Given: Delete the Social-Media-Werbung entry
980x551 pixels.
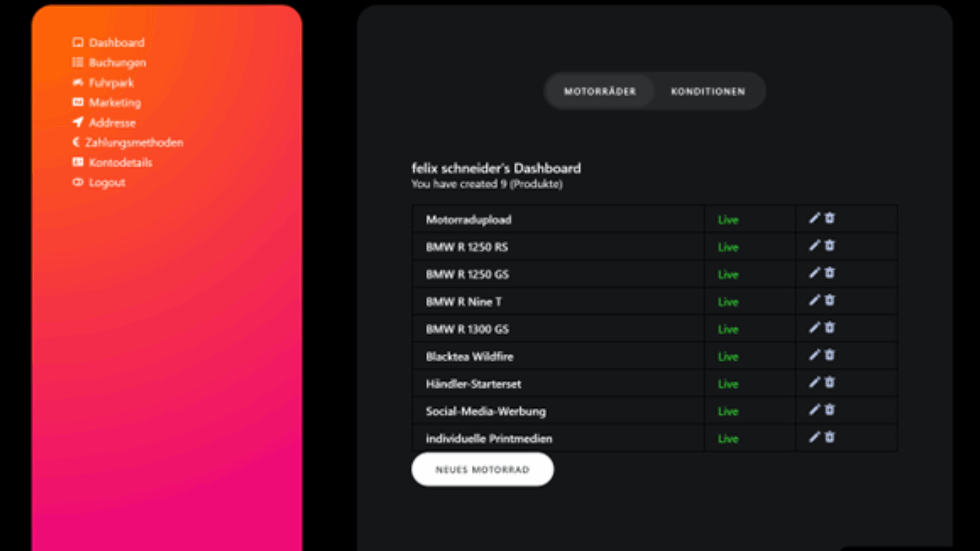Looking at the screenshot, I should click(x=829, y=410).
